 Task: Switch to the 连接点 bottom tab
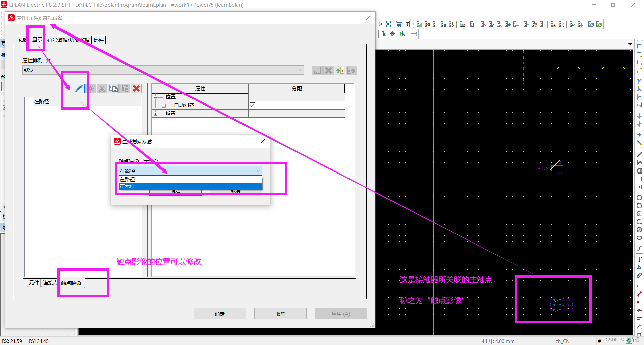point(50,283)
